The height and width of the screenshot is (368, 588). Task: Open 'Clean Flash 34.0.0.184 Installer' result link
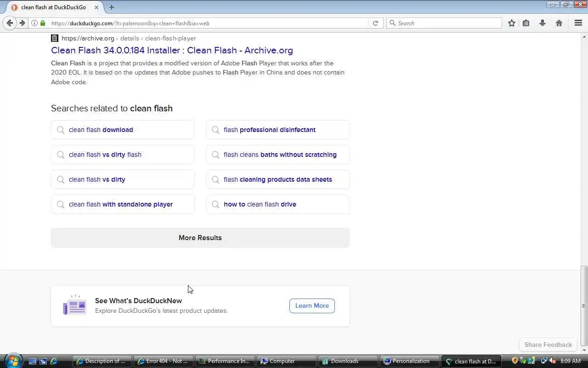click(172, 50)
